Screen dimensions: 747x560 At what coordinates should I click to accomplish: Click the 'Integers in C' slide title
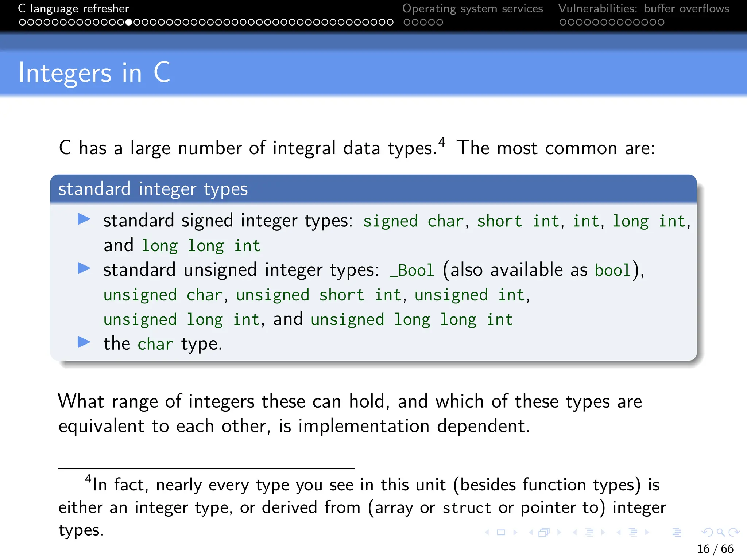(94, 73)
